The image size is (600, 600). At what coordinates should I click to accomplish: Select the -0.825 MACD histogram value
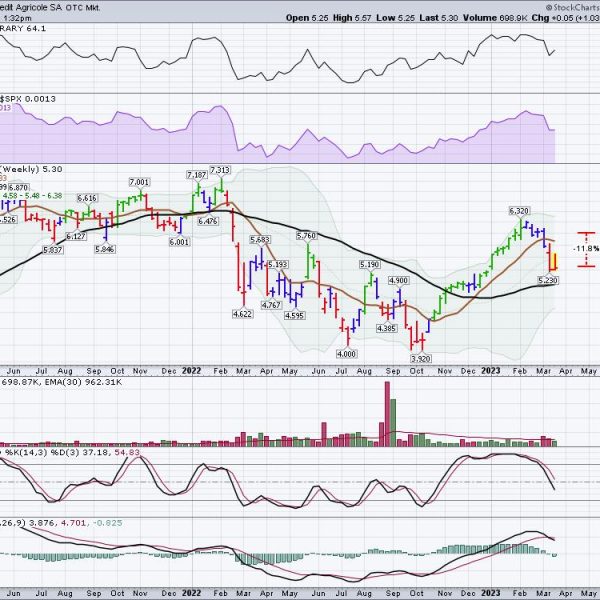pyautogui.click(x=107, y=523)
